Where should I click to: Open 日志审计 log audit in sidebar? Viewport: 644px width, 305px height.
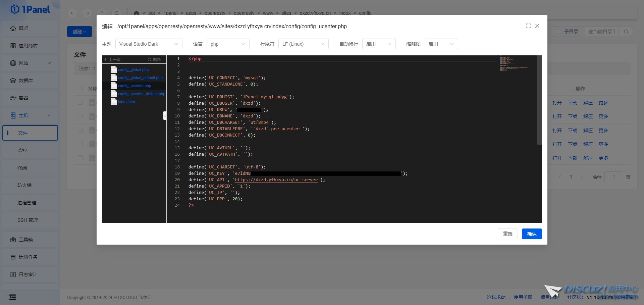pos(30,274)
